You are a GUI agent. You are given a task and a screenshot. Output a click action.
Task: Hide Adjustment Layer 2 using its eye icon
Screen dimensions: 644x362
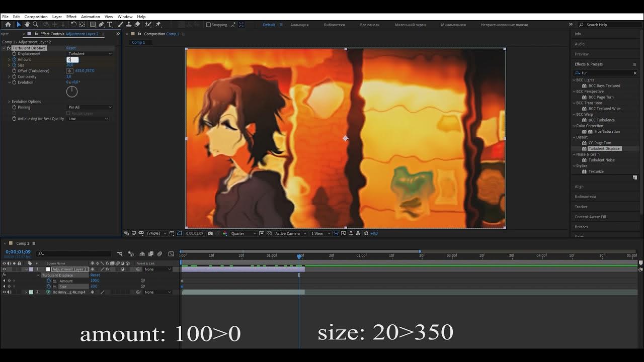[x=4, y=269]
